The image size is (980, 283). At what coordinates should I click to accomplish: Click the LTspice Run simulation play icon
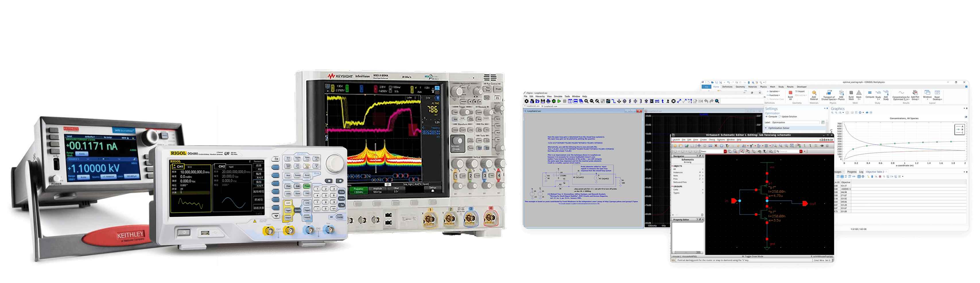tap(559, 102)
